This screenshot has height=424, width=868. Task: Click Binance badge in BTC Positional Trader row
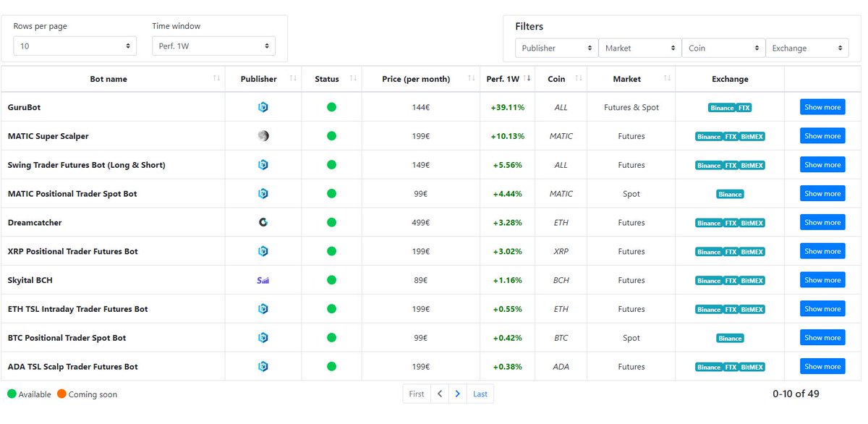pyautogui.click(x=730, y=339)
